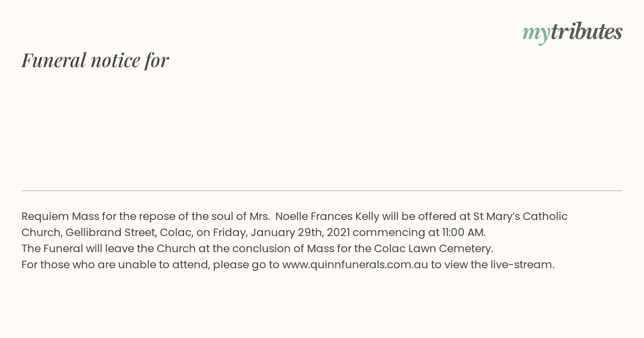
Task: Click the "Mrs." title in the notice
Action: click(260, 216)
